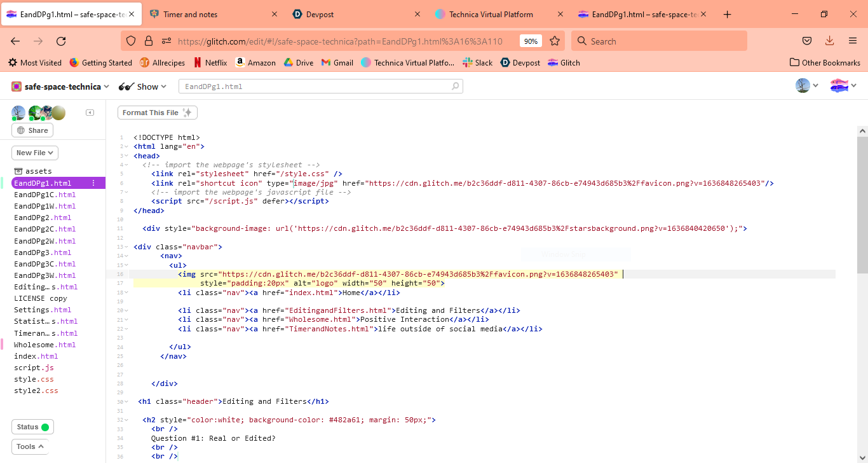Open the Other Bookmarks folder
This screenshot has height=463, width=868.
825,62
